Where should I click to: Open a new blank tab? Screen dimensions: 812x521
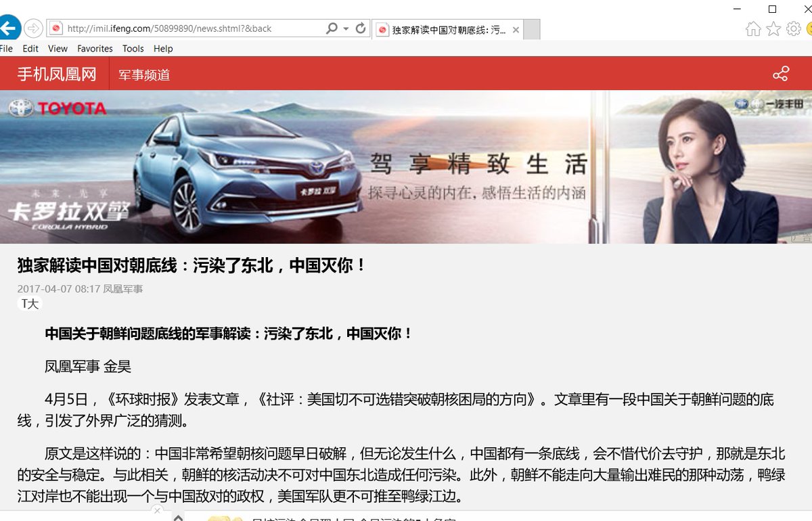tap(533, 30)
